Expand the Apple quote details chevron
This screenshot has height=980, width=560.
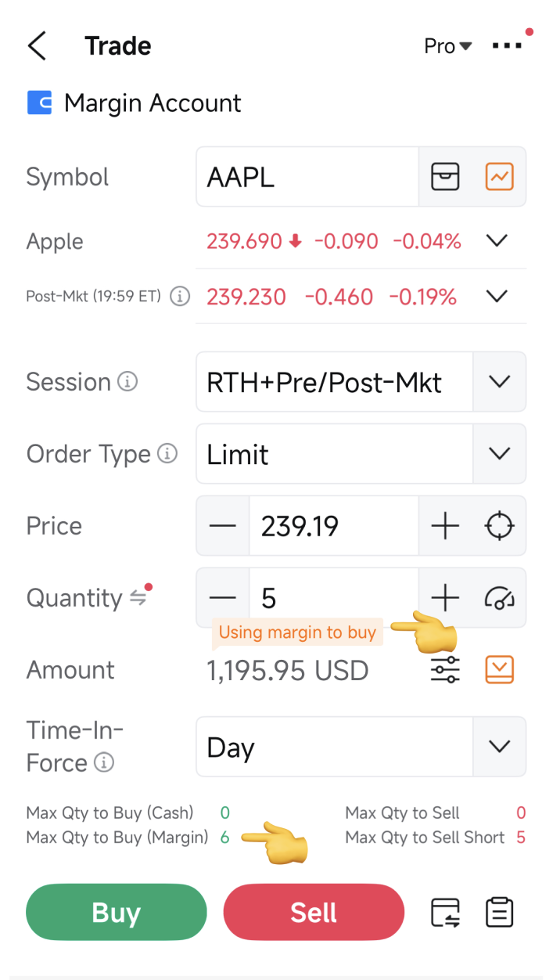click(x=497, y=241)
